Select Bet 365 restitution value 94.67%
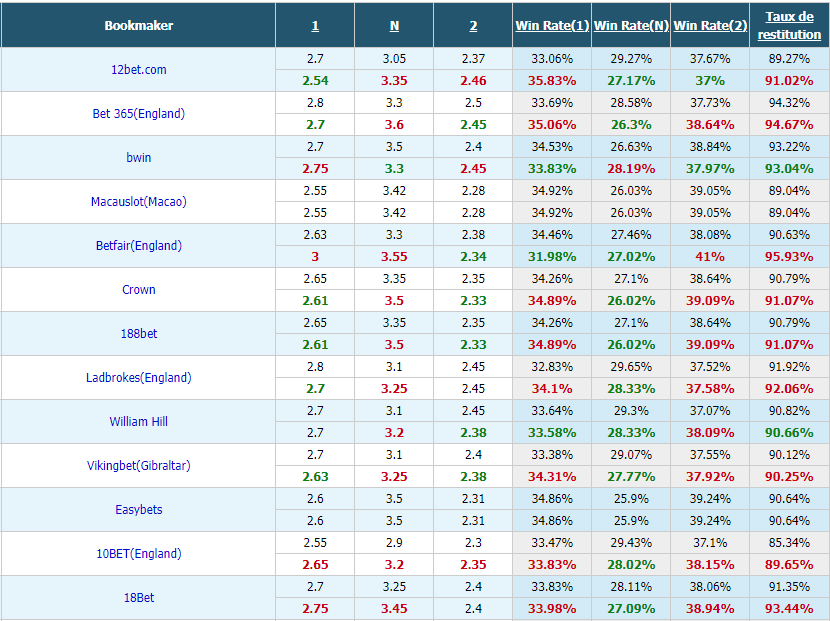 (x=789, y=124)
